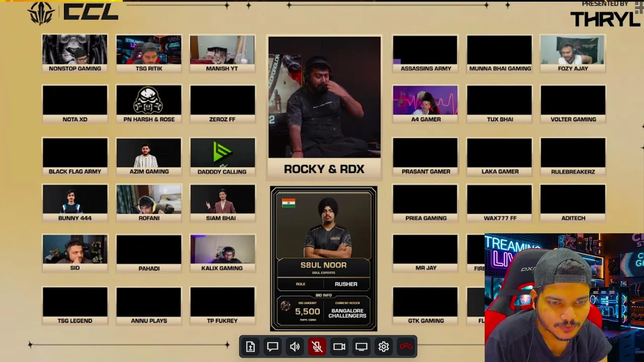Select the Laka Gamer tile
The image size is (644, 362).
point(500,157)
